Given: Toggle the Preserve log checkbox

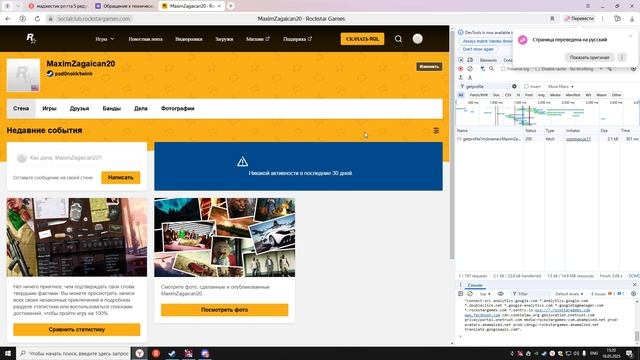Looking at the screenshot, I should point(503,69).
